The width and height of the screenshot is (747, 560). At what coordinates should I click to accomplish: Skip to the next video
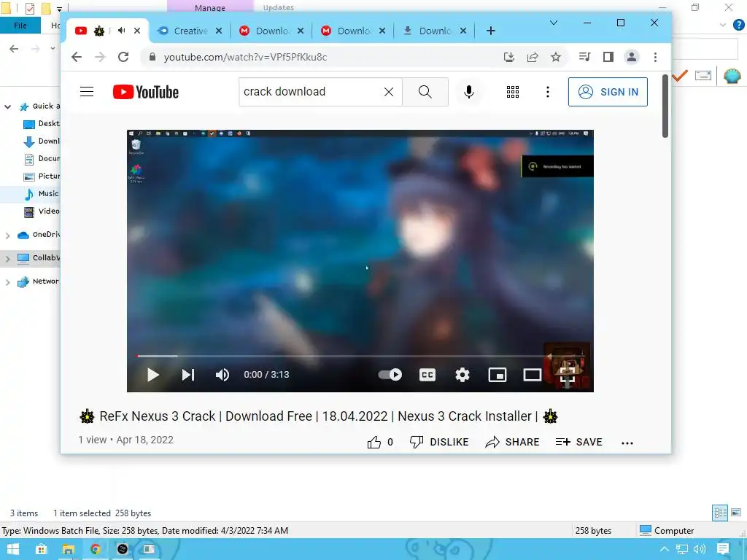(188, 375)
